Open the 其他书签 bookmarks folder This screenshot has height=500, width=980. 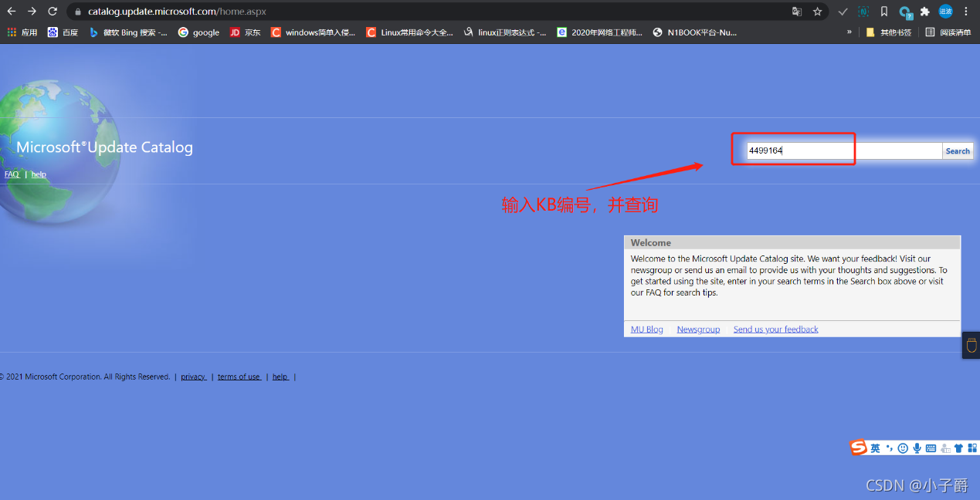[889, 32]
